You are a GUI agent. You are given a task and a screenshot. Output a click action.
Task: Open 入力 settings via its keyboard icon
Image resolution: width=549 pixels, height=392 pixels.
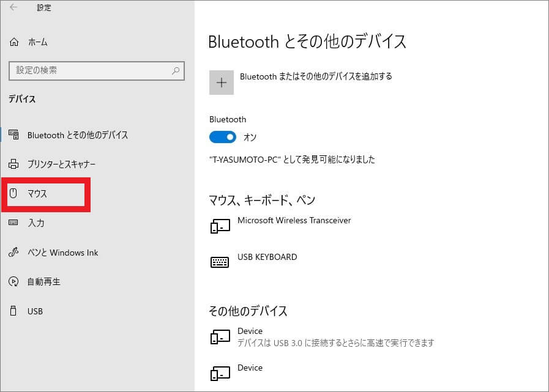point(13,223)
